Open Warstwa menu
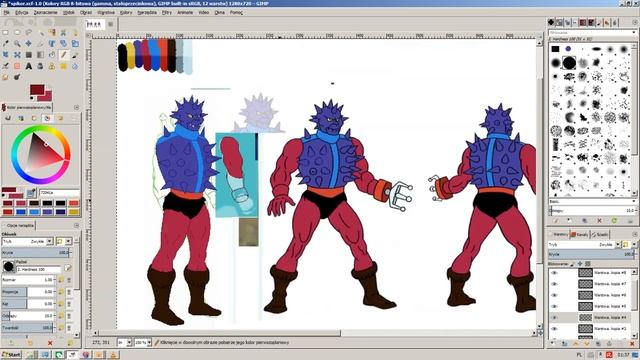The image size is (640, 360). tap(106, 13)
